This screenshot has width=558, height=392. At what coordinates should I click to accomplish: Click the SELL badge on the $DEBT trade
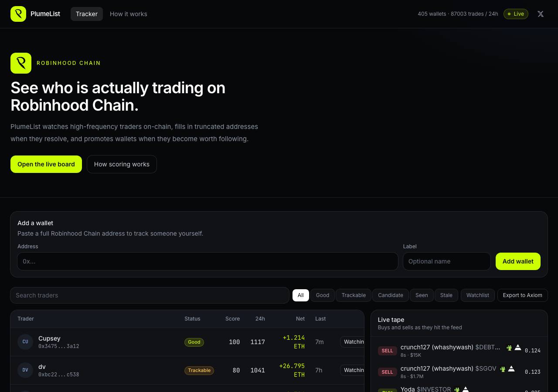pos(387,351)
